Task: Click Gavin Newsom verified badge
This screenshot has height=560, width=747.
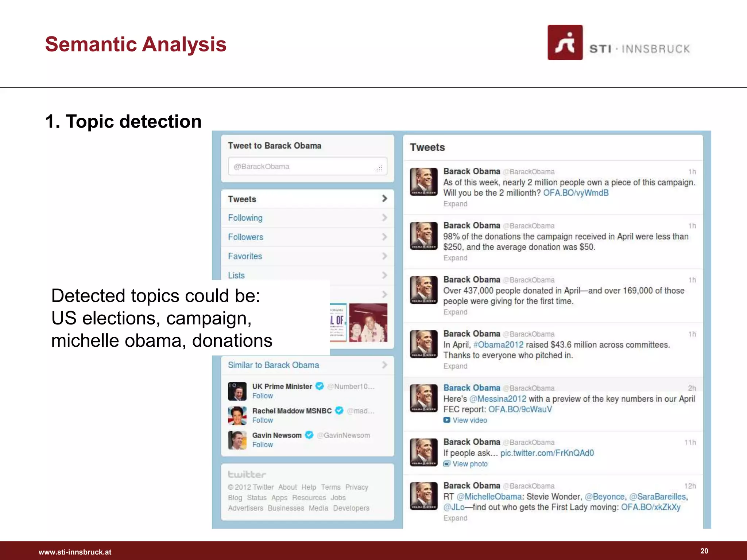Action: (309, 435)
